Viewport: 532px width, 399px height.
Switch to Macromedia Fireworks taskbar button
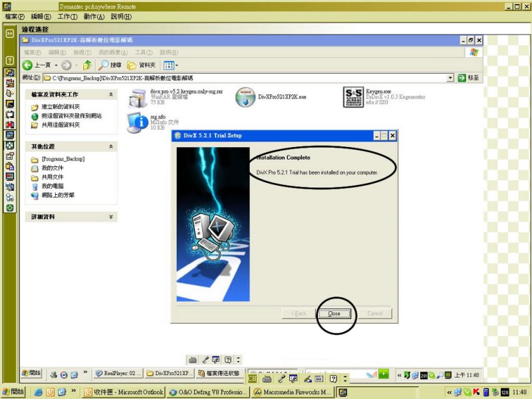click(293, 392)
